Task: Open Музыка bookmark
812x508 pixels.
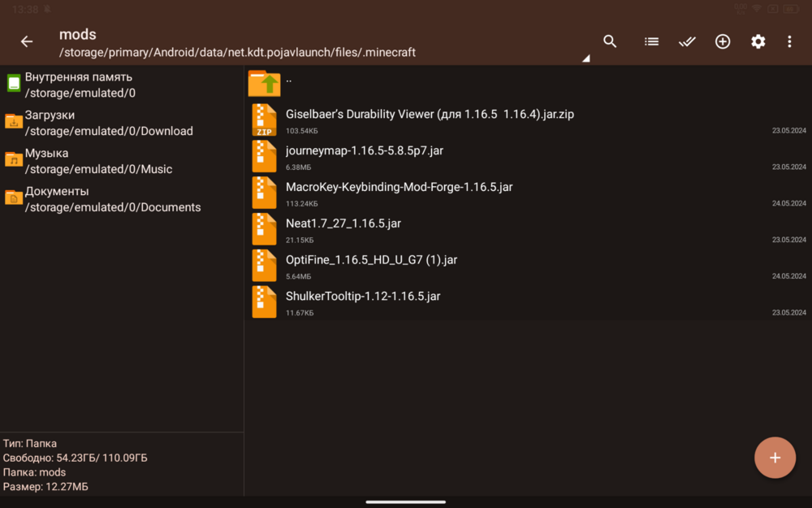Action: pyautogui.click(x=122, y=161)
